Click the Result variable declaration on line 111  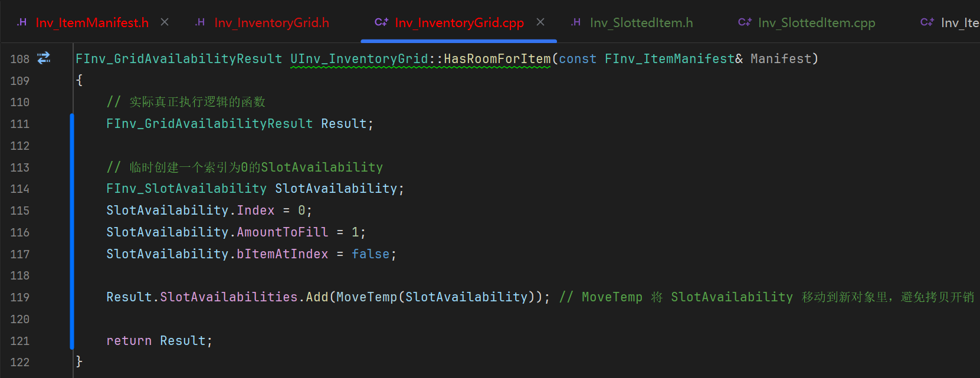click(344, 124)
